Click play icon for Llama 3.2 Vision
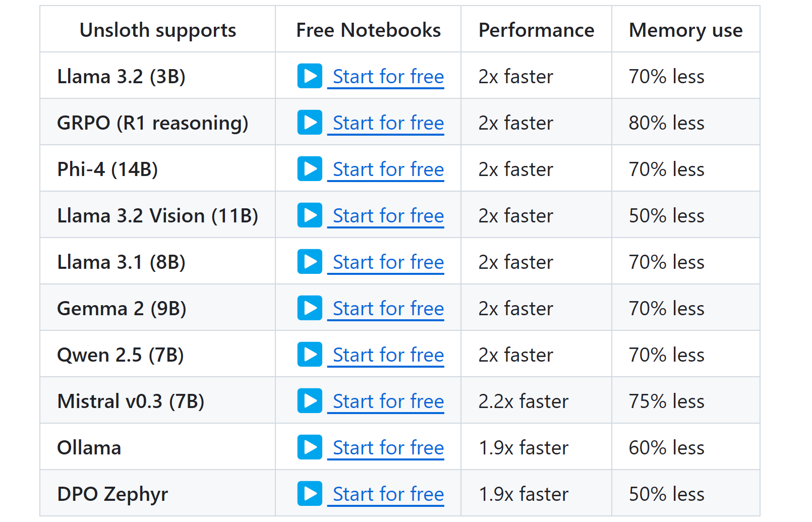This screenshot has width=812, height=522. tap(310, 215)
